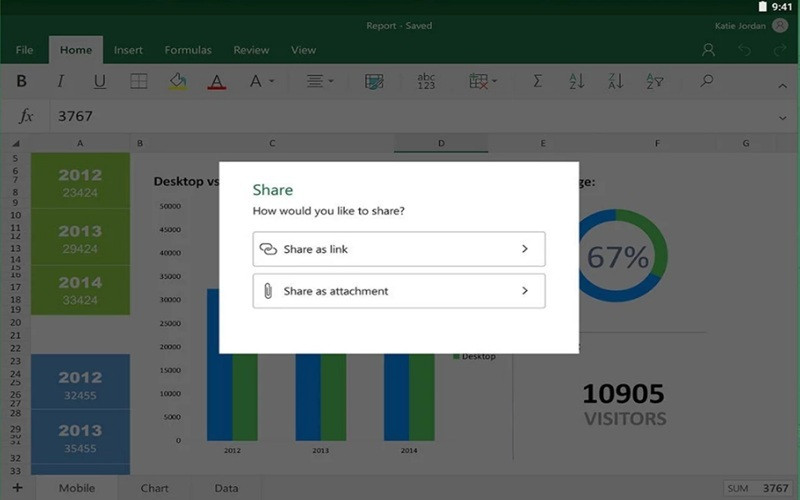Click the red font color icon
This screenshot has height=500, width=800.
(216, 81)
